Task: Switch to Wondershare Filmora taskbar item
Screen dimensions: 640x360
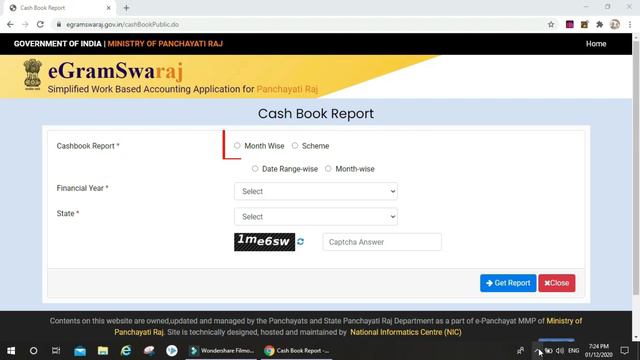Action: point(222,351)
